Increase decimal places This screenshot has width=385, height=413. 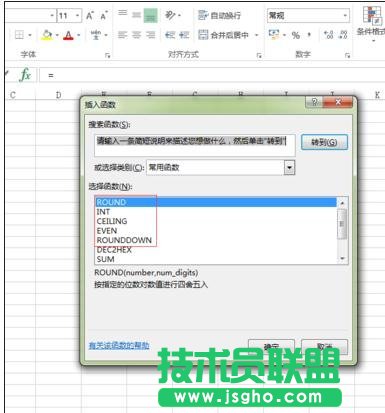coord(329,35)
